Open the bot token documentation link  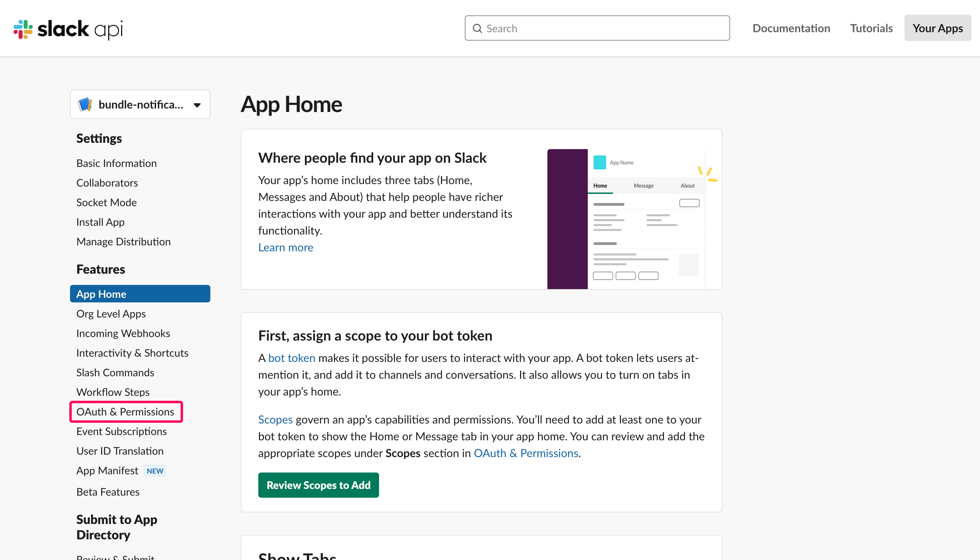pos(292,358)
